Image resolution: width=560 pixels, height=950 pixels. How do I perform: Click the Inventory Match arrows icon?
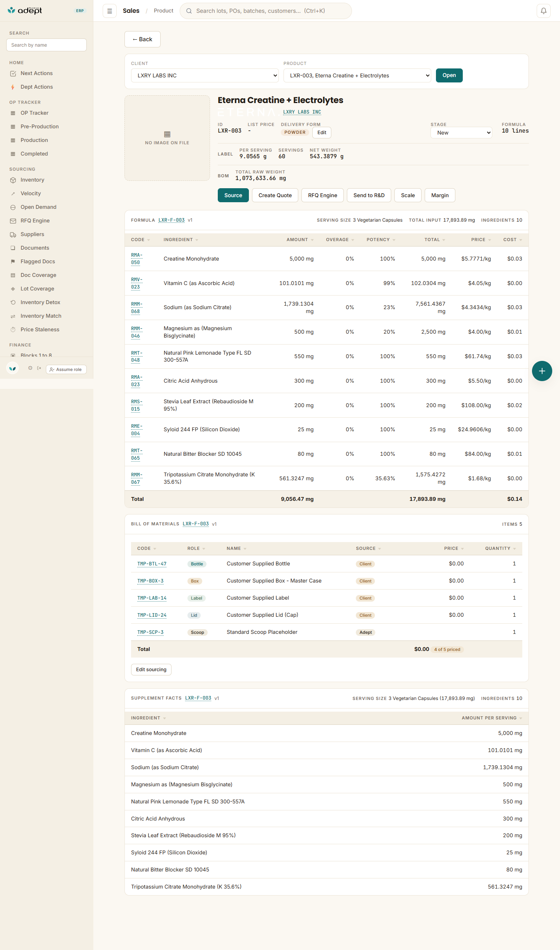click(x=13, y=316)
